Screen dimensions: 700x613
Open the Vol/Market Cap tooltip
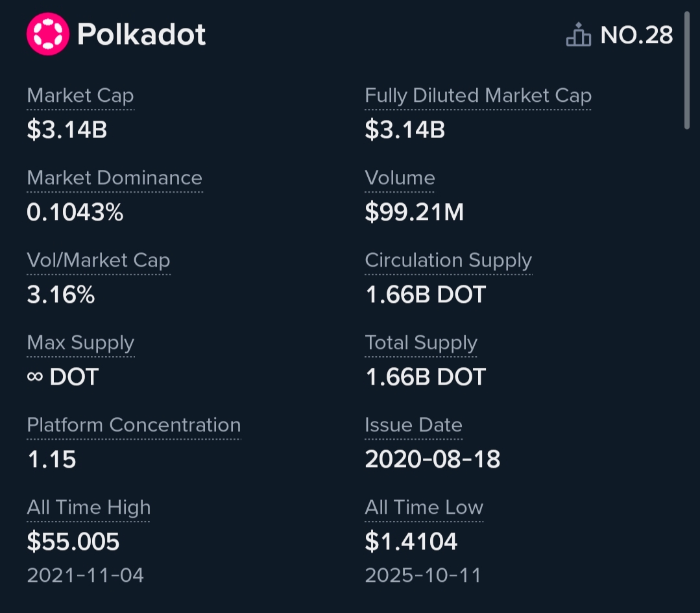coord(99,261)
